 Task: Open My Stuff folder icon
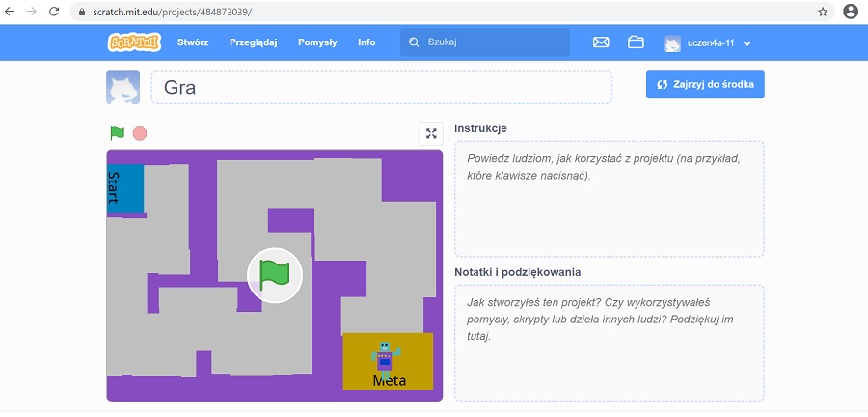(x=636, y=42)
